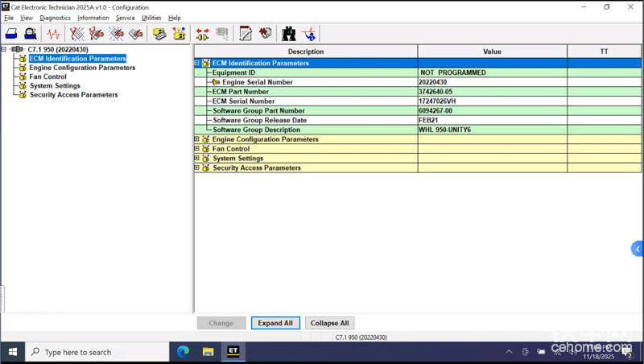Open the Status Tool waveform icon

tap(53, 34)
